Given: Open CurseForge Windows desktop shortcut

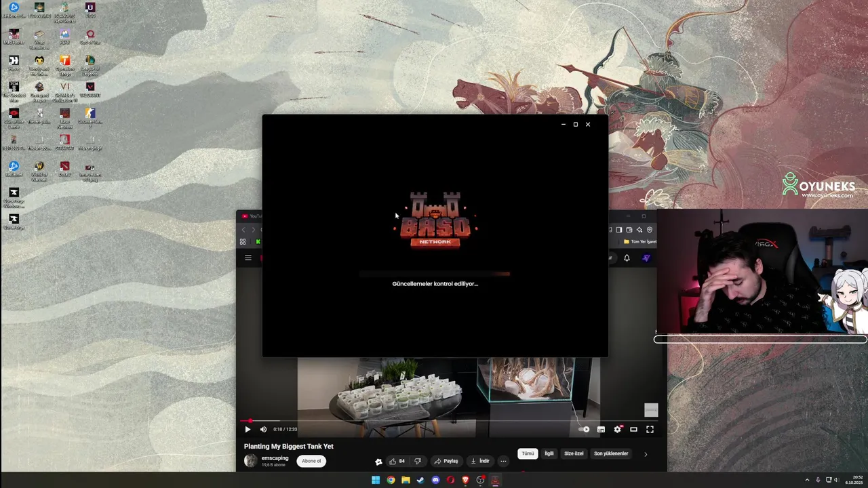Looking at the screenshot, I should coord(14,197).
